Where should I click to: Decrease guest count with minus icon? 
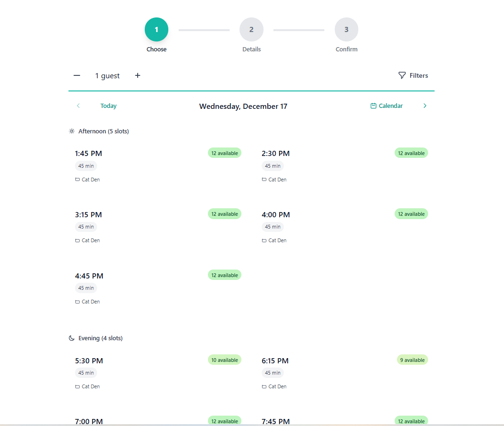[77, 75]
